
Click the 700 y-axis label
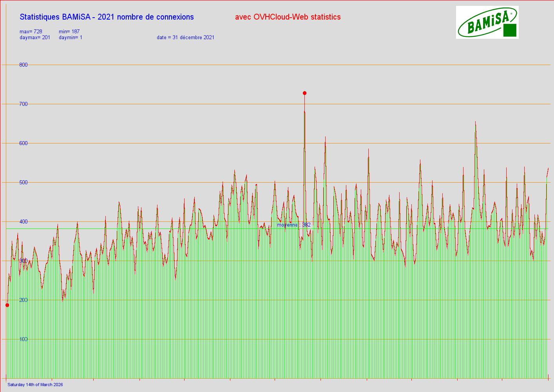[24, 104]
